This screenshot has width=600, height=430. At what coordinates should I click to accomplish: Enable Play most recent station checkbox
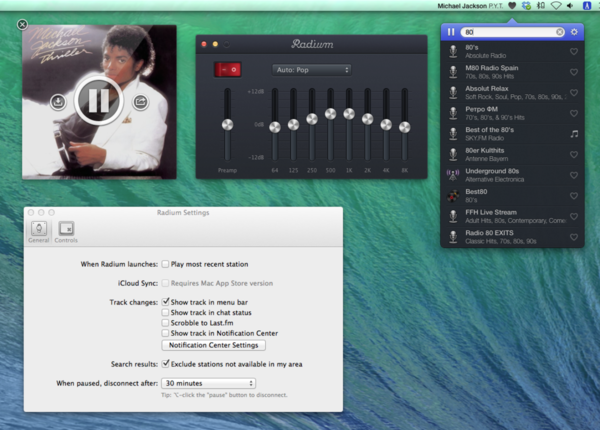click(x=166, y=264)
